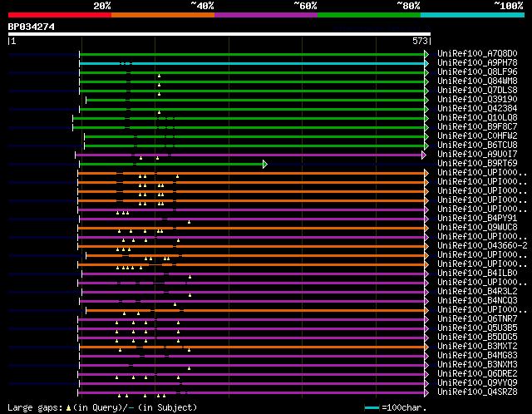Open hit UniRef100_Q8LF96 label
This screenshot has height=414, width=532.
click(477, 72)
